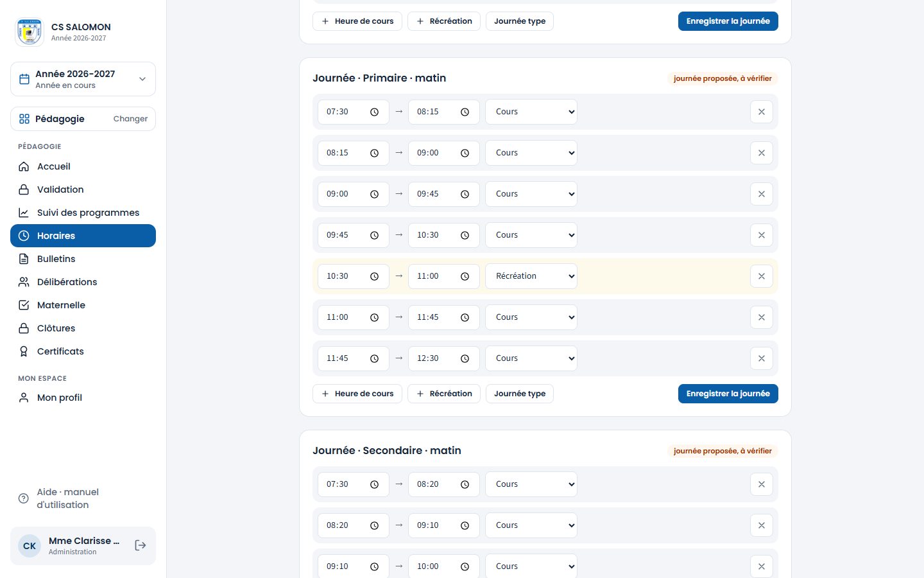
Task: Delete the 11:00 to 11:45 row
Action: coord(762,317)
